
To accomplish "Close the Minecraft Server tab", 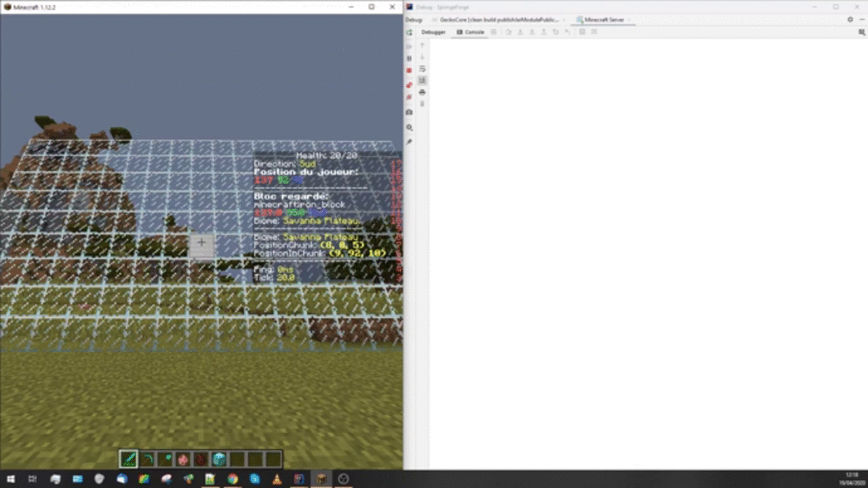I will tap(629, 20).
